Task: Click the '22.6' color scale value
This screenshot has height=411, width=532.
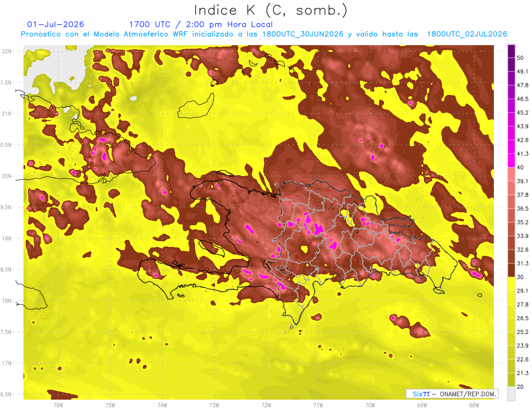Action: tap(522, 360)
